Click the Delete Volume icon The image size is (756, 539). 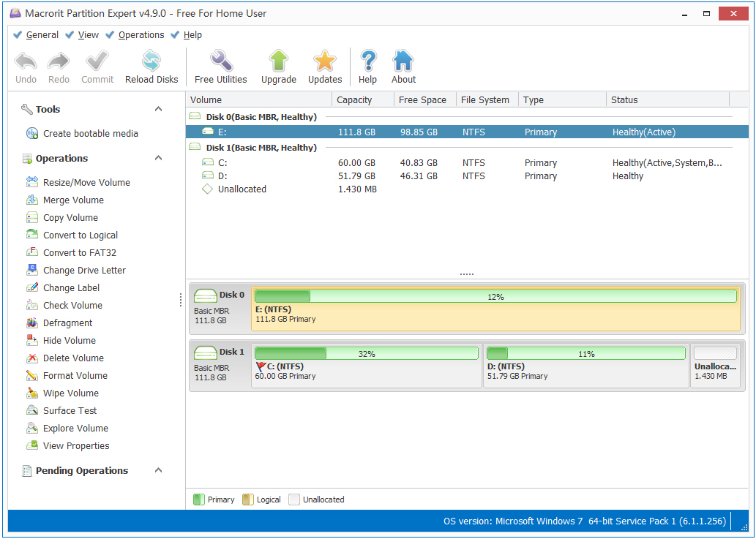(x=31, y=358)
